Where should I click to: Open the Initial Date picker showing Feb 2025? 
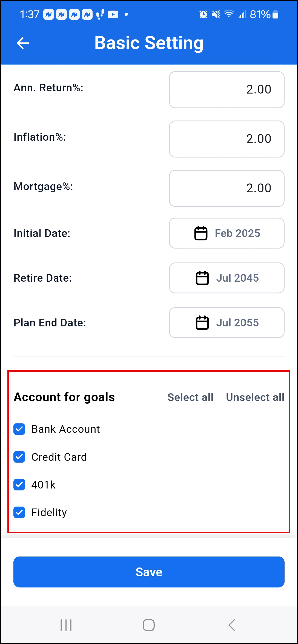tap(227, 233)
